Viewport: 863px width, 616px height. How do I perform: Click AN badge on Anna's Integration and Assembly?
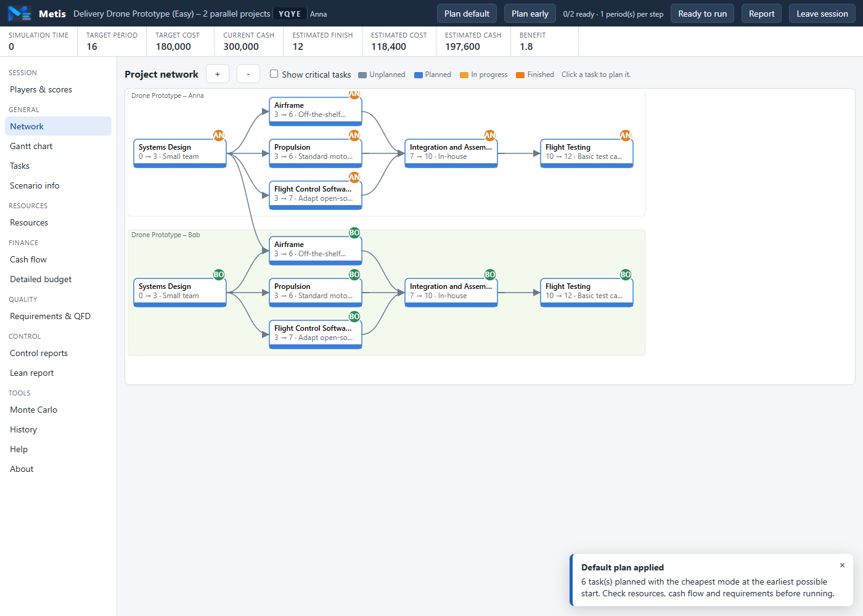[x=490, y=136]
